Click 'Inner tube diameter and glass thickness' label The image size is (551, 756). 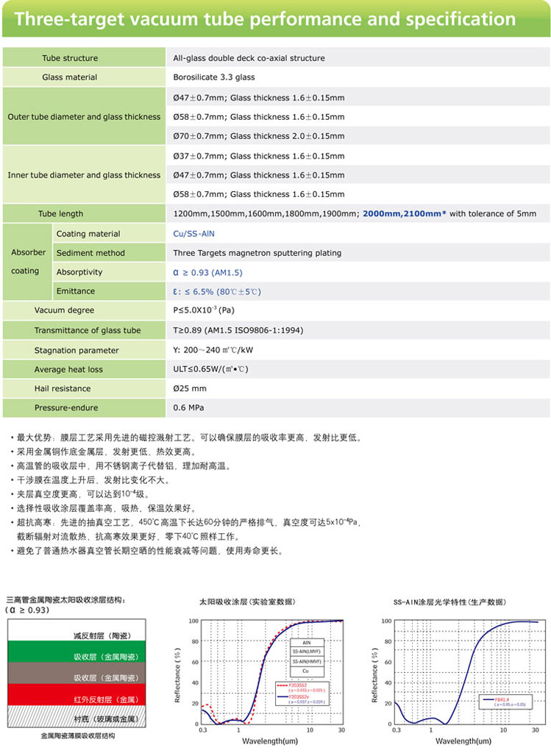[84, 175]
